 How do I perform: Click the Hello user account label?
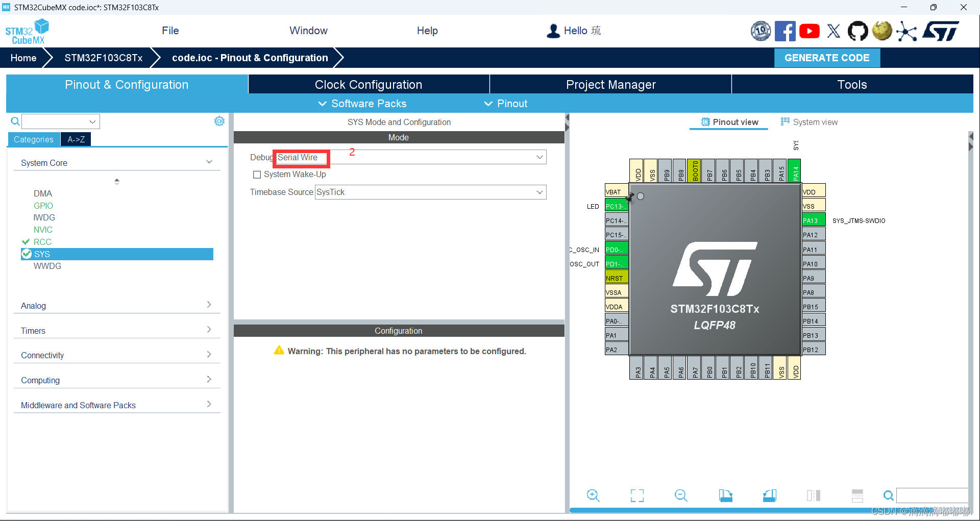click(582, 31)
